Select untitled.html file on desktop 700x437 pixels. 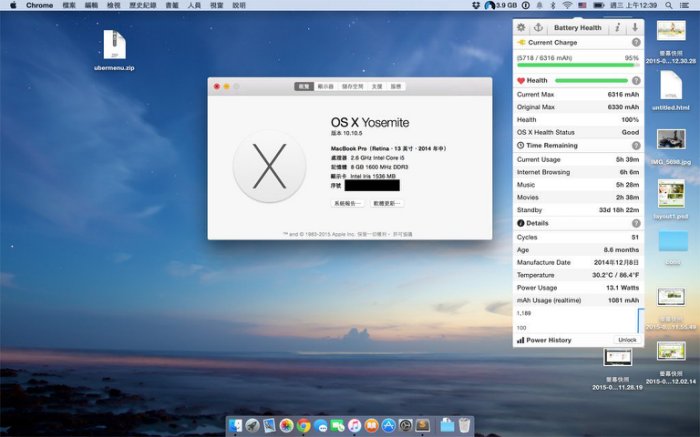tap(671, 91)
